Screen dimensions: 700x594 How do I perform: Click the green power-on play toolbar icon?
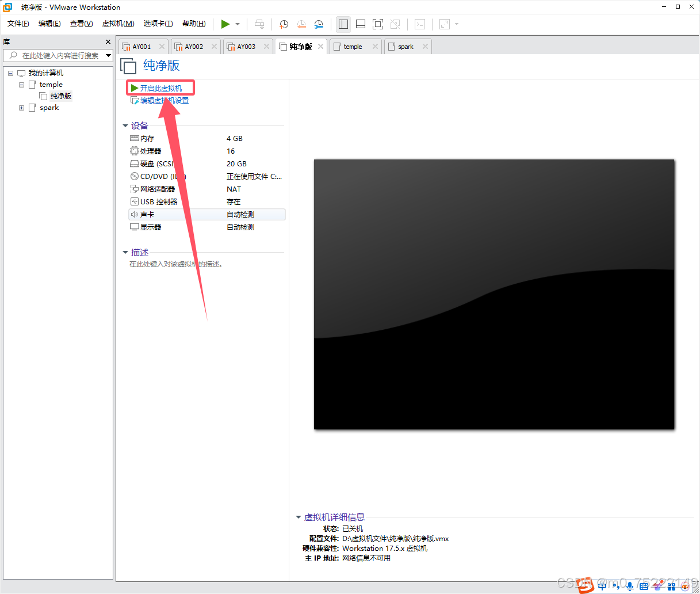[x=225, y=24]
